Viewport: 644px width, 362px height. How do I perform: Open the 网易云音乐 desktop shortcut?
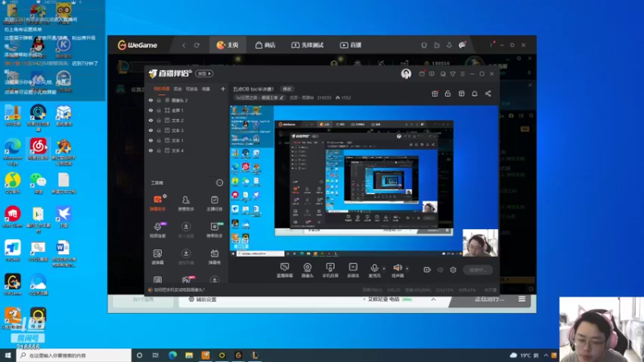(x=38, y=149)
